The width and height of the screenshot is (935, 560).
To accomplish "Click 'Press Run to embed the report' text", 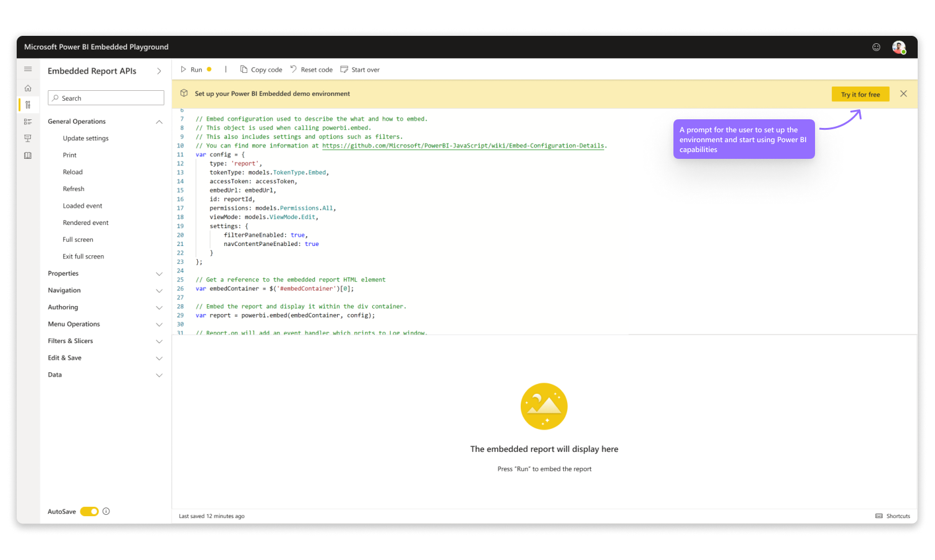I will (544, 469).
